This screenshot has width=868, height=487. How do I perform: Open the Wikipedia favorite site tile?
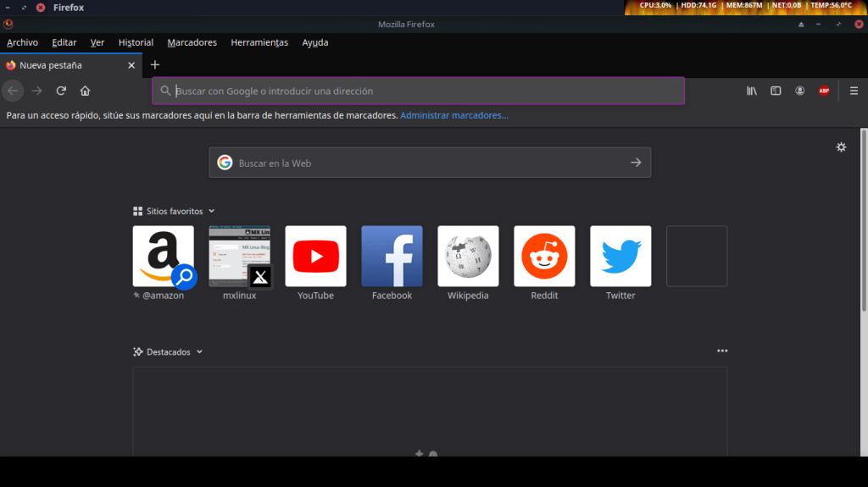pos(468,256)
